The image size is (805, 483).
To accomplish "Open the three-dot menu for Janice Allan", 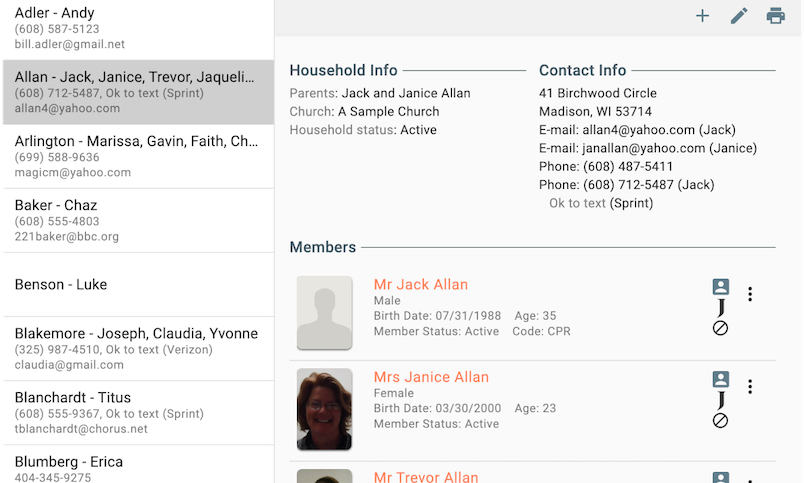I will pyautogui.click(x=750, y=386).
